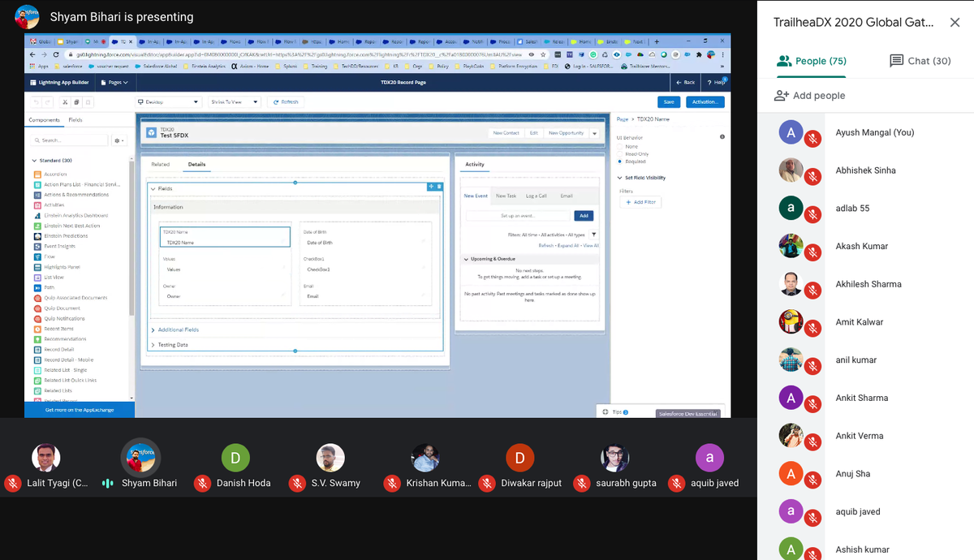
Task: Select the Recent Items component icon
Action: pos(37,329)
